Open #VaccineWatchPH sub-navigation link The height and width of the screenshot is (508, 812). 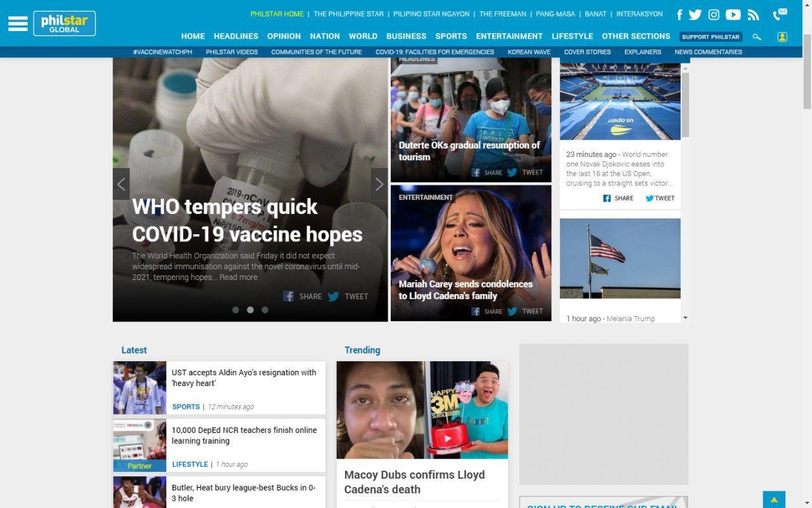pos(162,52)
